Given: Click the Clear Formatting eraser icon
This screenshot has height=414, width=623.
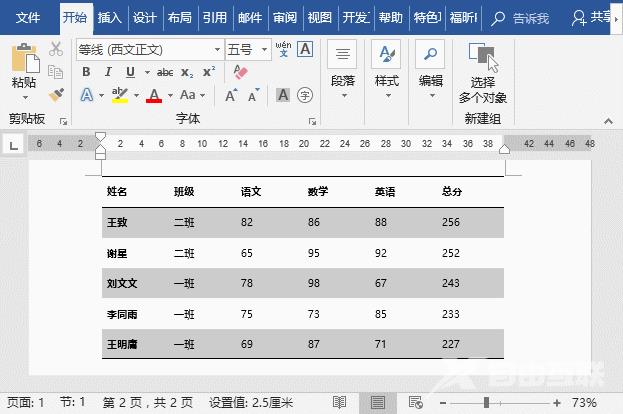Looking at the screenshot, I should click(239, 72).
